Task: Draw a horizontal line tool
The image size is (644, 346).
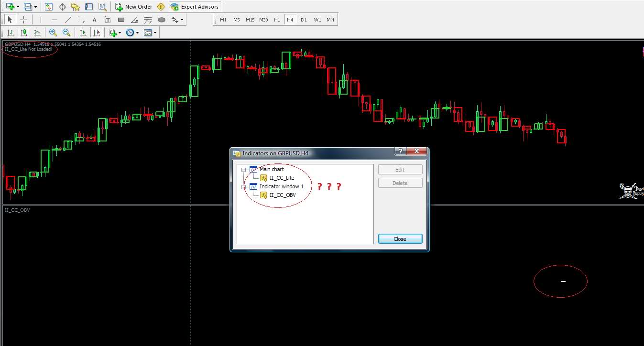Action: [55, 20]
